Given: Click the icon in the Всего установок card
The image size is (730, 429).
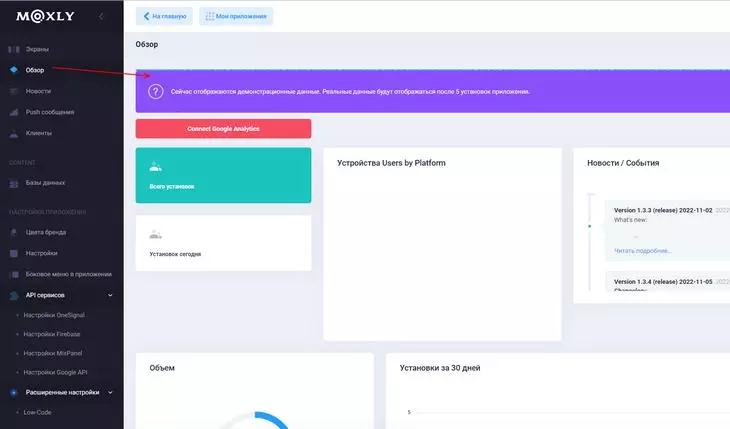Looking at the screenshot, I should [155, 167].
